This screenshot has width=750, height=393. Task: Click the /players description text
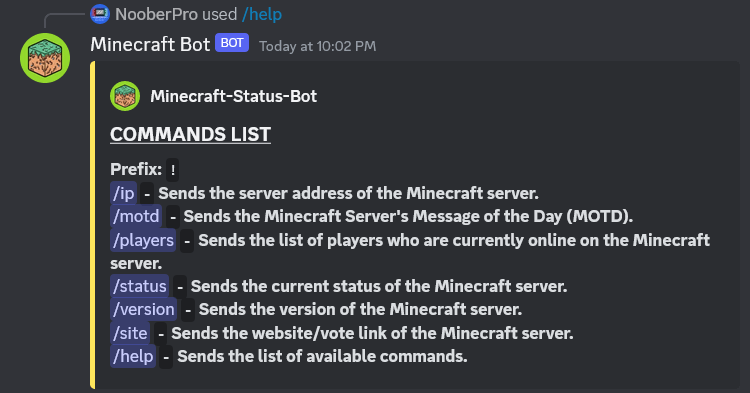[410, 251]
